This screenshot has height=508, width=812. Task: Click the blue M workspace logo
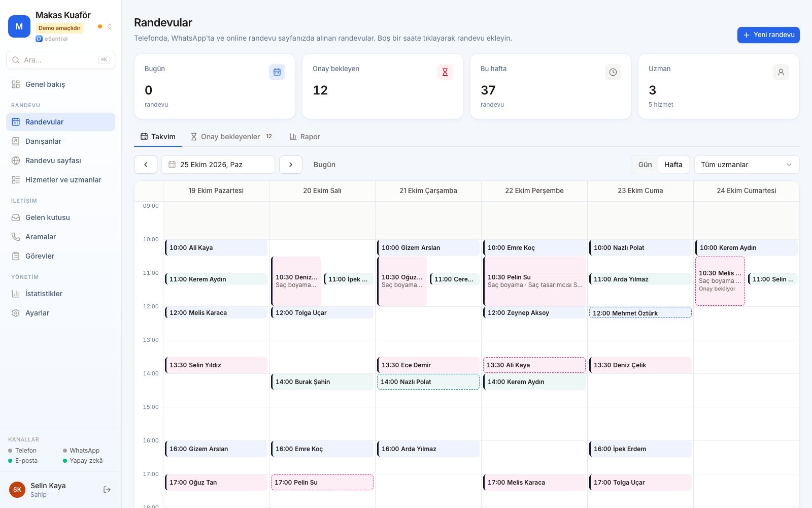click(x=19, y=26)
